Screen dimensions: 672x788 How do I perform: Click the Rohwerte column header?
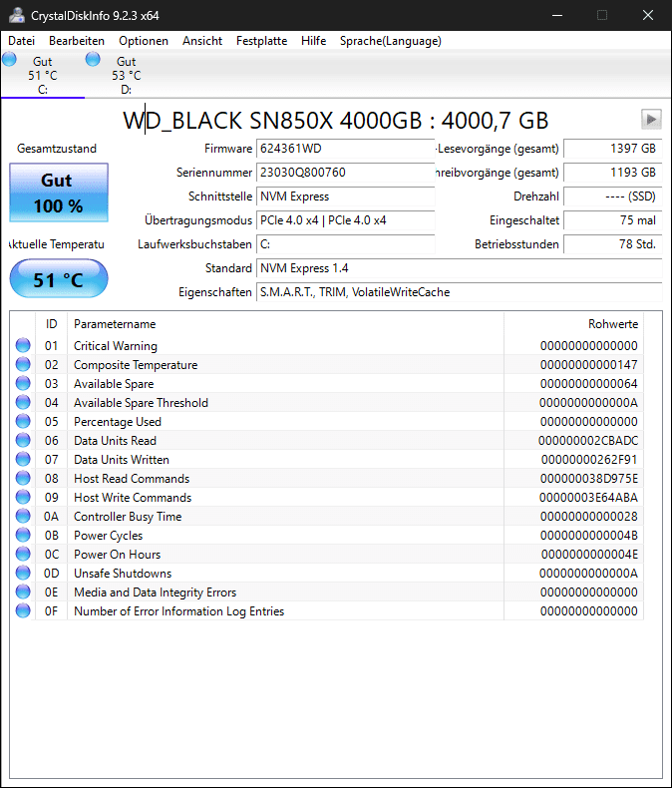(574, 324)
